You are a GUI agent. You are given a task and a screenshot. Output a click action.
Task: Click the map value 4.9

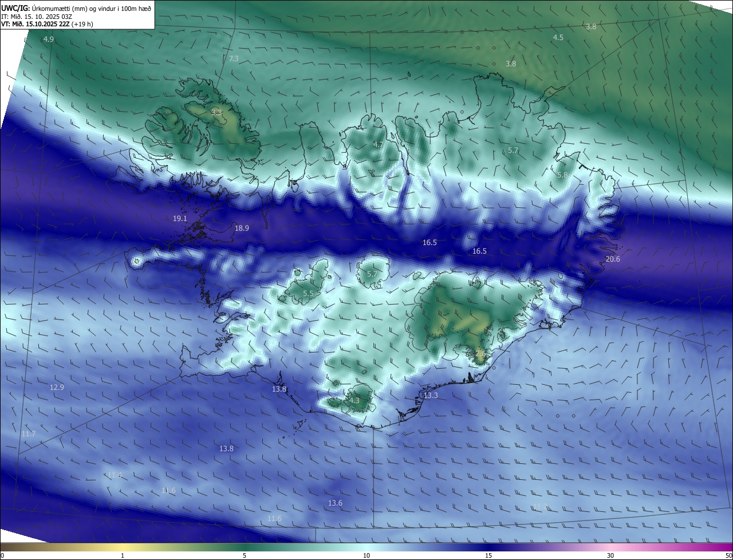(49, 40)
